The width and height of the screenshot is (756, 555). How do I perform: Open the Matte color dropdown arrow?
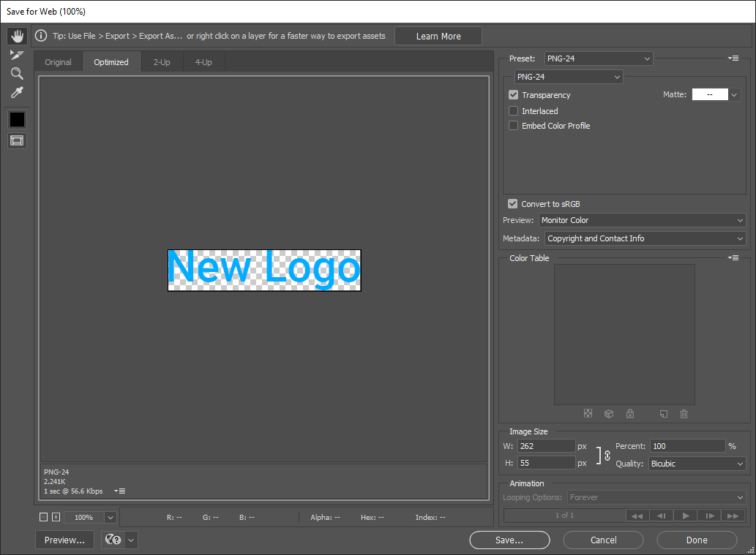click(x=734, y=94)
